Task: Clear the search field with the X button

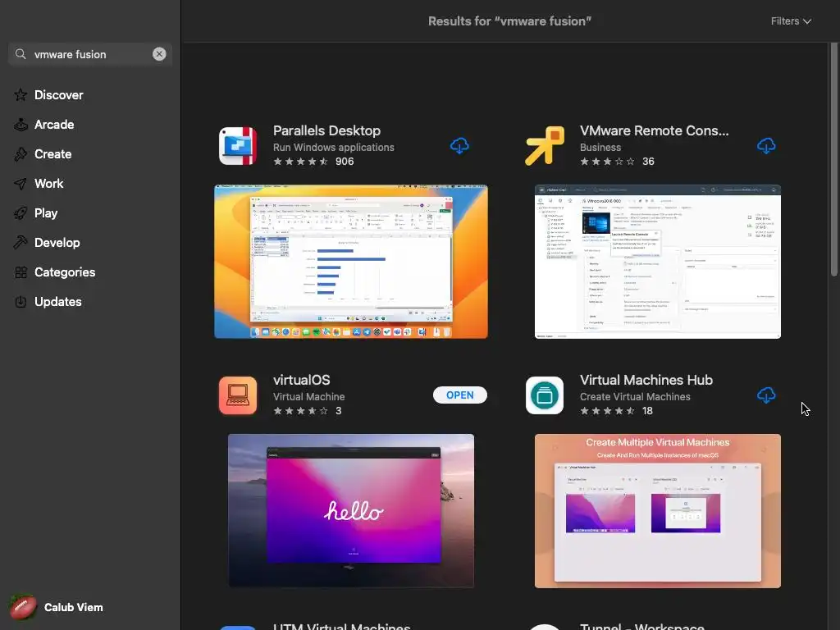Action: [x=159, y=54]
